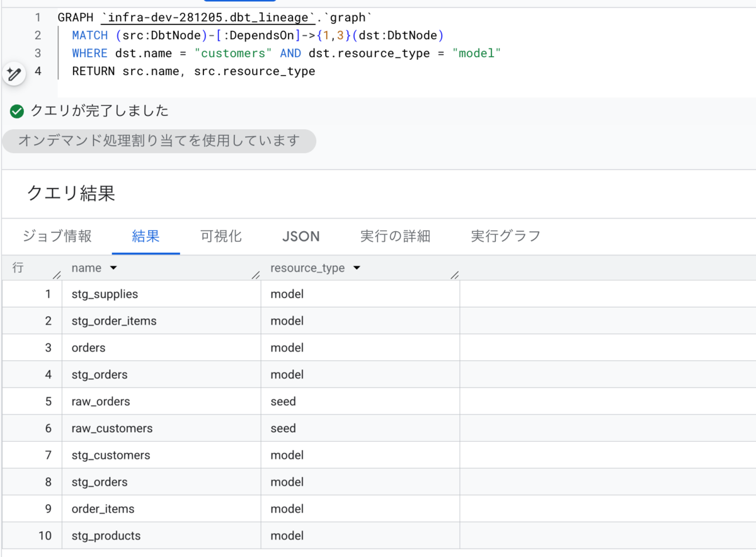Select the orders cell in row 3
The image size is (756, 557).
(161, 348)
